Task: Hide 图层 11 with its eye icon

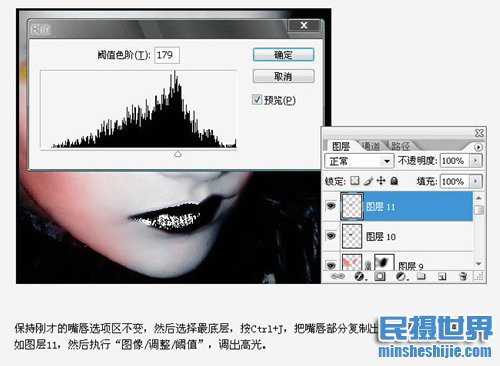Action: pos(331,206)
